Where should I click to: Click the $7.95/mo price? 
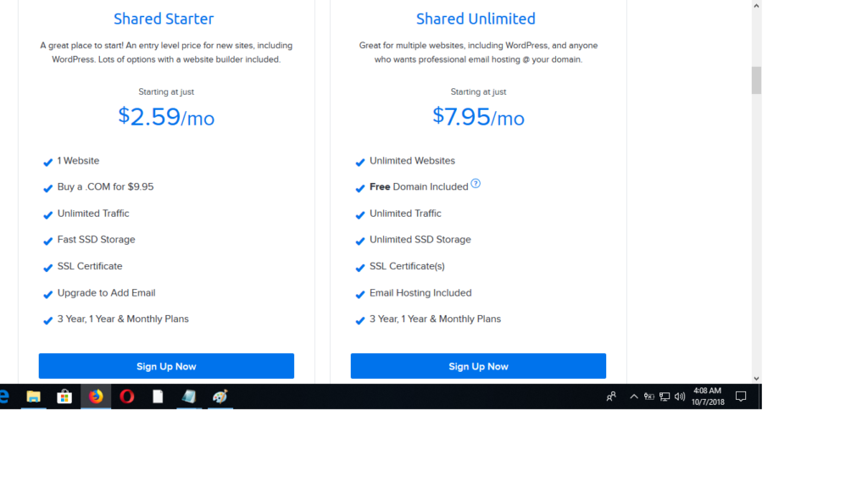[478, 117]
